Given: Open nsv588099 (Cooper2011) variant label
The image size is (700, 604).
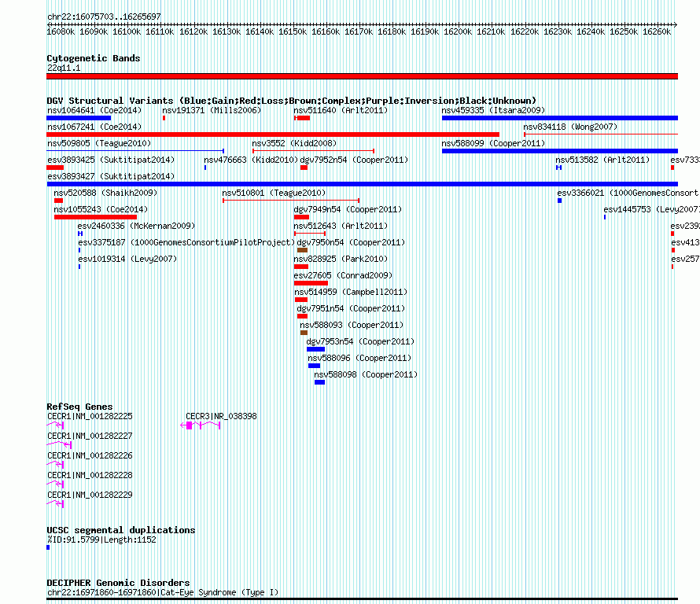Looking at the screenshot, I should pyautogui.click(x=493, y=143).
